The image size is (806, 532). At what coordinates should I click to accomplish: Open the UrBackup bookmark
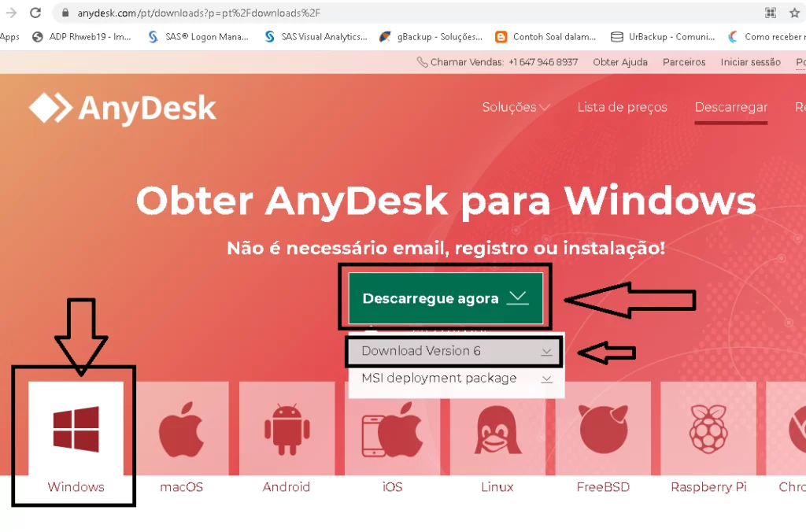click(x=663, y=37)
